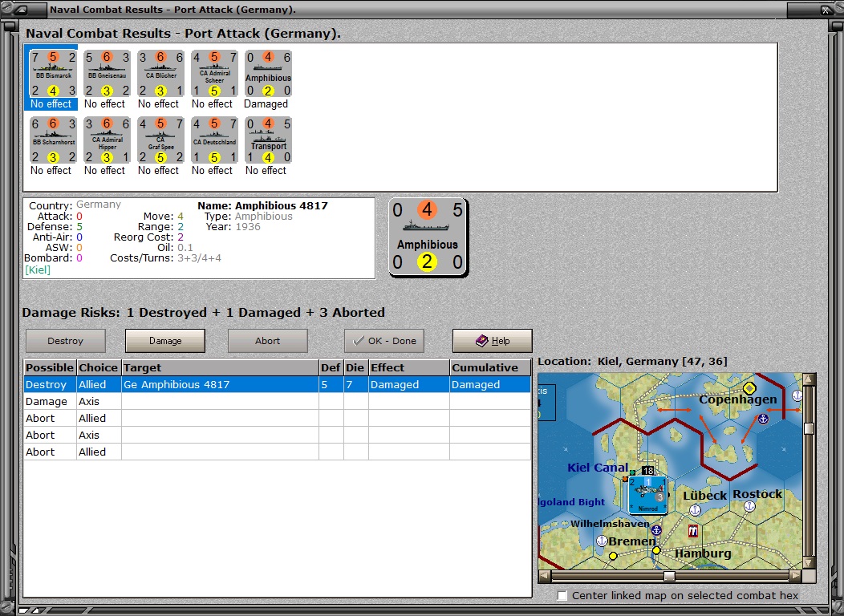Viewport: 844px width, 616px height.
Task: Click the map horizontal scrollbar thumb
Action: tap(669, 576)
